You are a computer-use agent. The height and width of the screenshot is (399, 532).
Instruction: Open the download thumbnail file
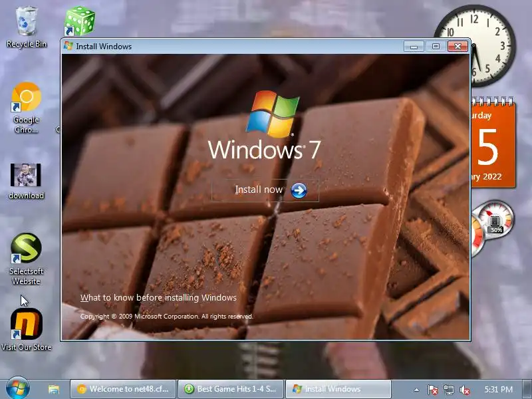26,182
